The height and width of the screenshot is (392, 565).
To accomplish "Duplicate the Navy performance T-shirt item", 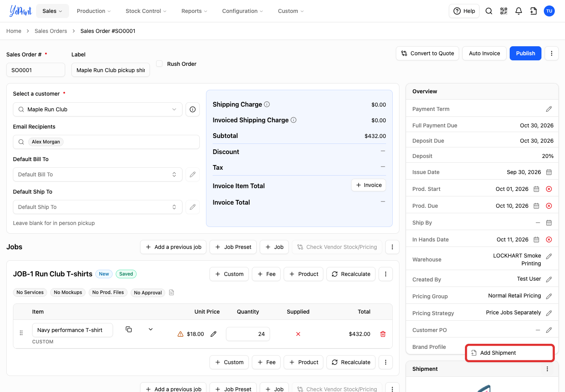I will (129, 329).
